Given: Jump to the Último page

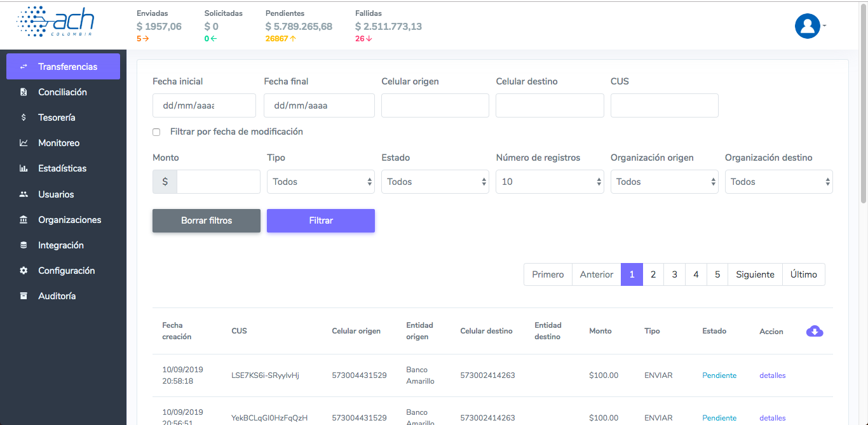Looking at the screenshot, I should (x=804, y=274).
